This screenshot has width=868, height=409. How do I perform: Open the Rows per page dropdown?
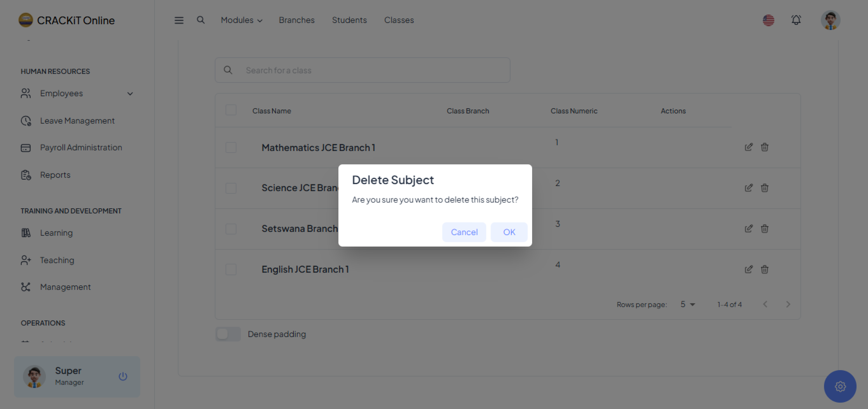point(687,304)
